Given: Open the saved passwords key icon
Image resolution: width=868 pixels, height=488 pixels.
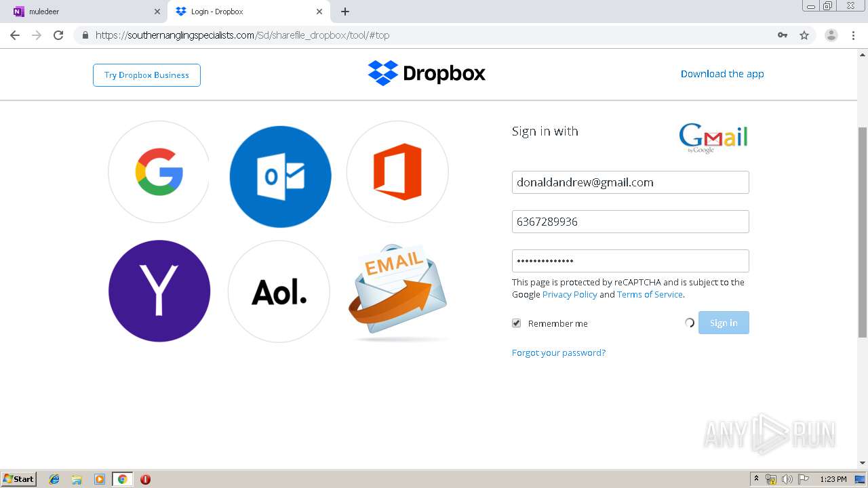Looking at the screenshot, I should pyautogui.click(x=783, y=35).
